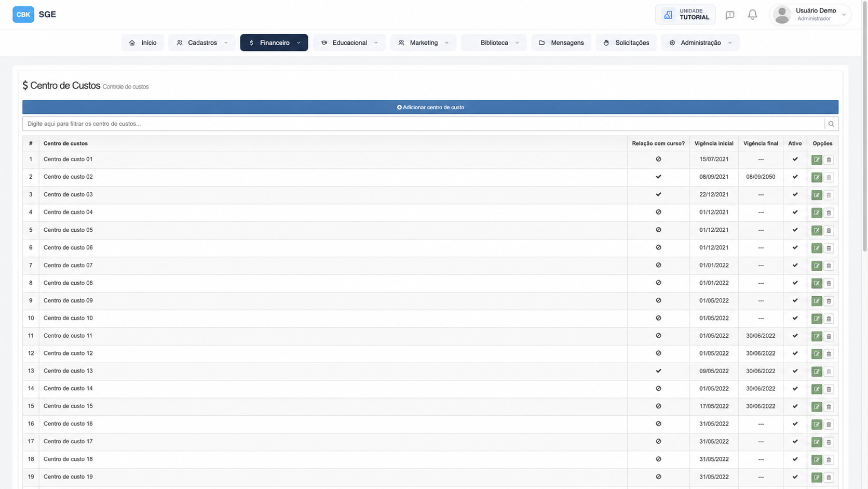Click the Ativo column header
Screen dimensions: 868x489
(x=795, y=143)
